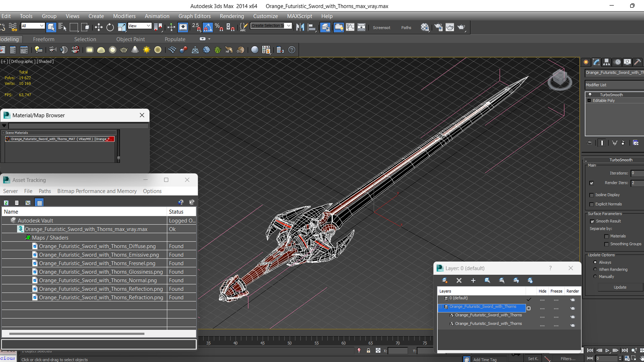Open the MAXScript menu

click(x=300, y=16)
